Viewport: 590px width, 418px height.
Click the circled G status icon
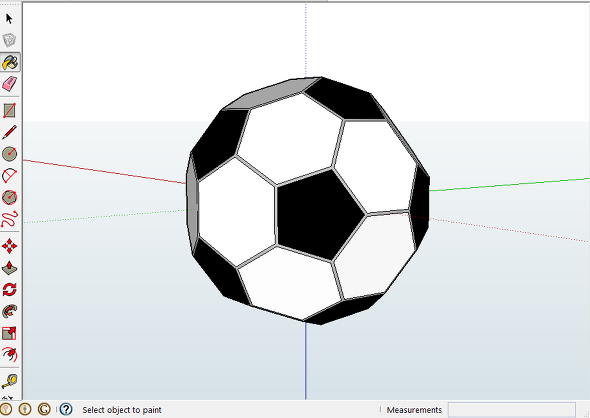[x=44, y=409]
